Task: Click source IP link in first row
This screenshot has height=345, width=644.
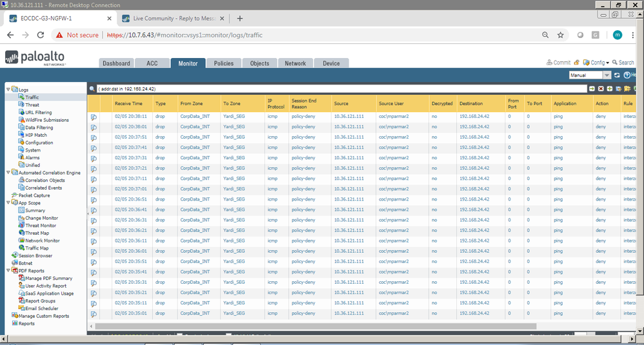Action: [348, 117]
